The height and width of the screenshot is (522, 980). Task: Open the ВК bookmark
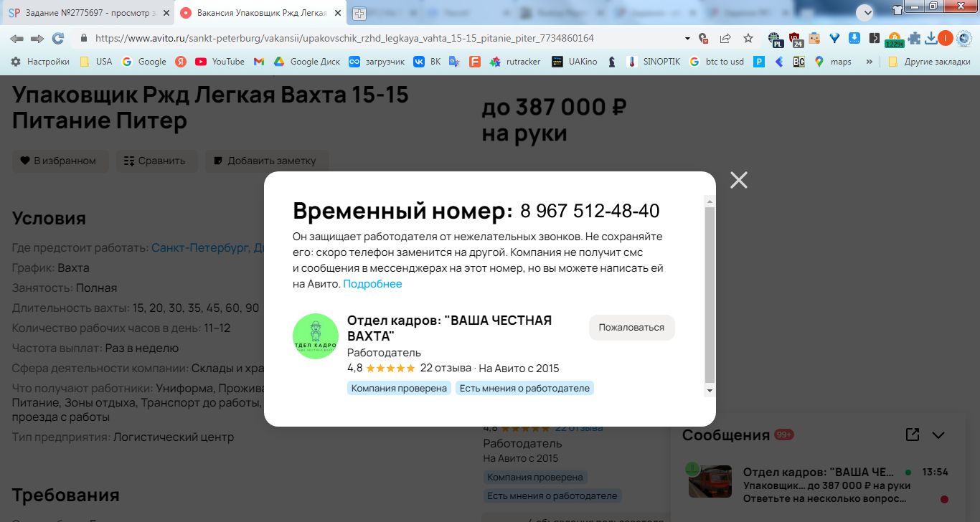[427, 62]
